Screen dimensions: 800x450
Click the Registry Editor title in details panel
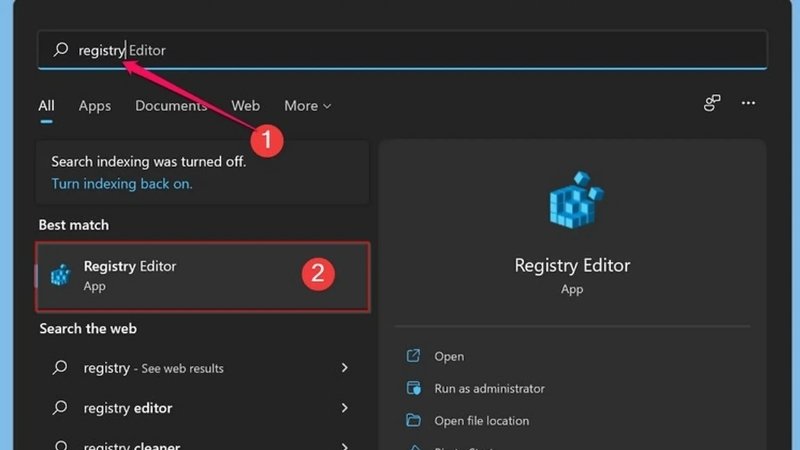(x=572, y=265)
